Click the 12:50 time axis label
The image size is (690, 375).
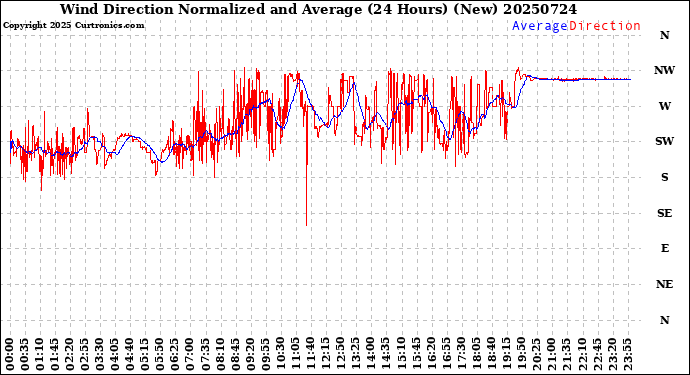tap(341, 354)
